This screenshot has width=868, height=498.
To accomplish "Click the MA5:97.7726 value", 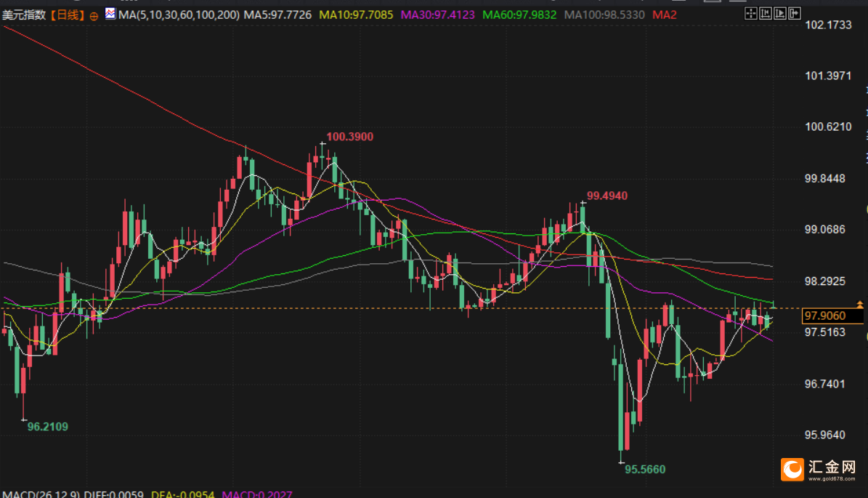I will point(278,15).
